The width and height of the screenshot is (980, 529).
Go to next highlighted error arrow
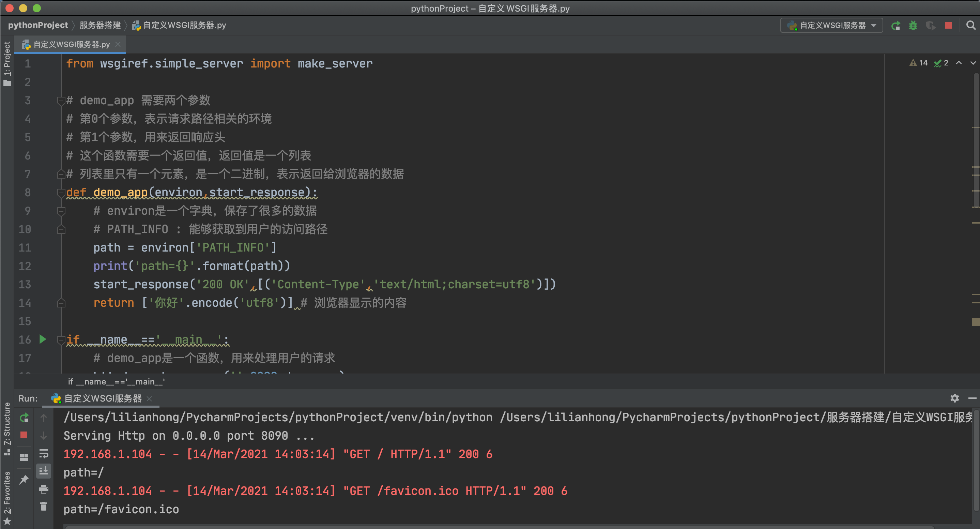point(973,63)
